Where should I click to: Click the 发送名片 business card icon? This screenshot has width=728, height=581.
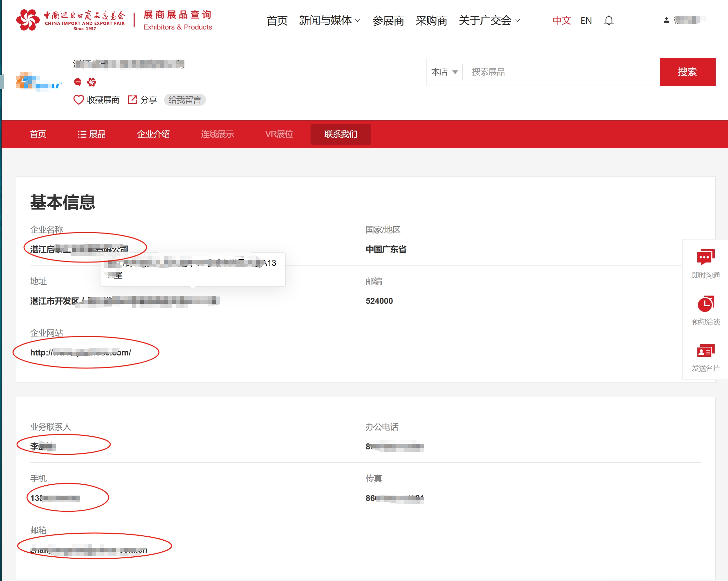click(x=705, y=351)
